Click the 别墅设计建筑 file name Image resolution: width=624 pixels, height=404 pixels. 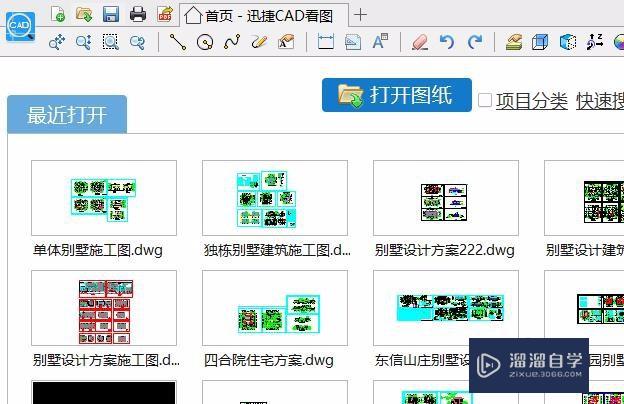pos(585,250)
